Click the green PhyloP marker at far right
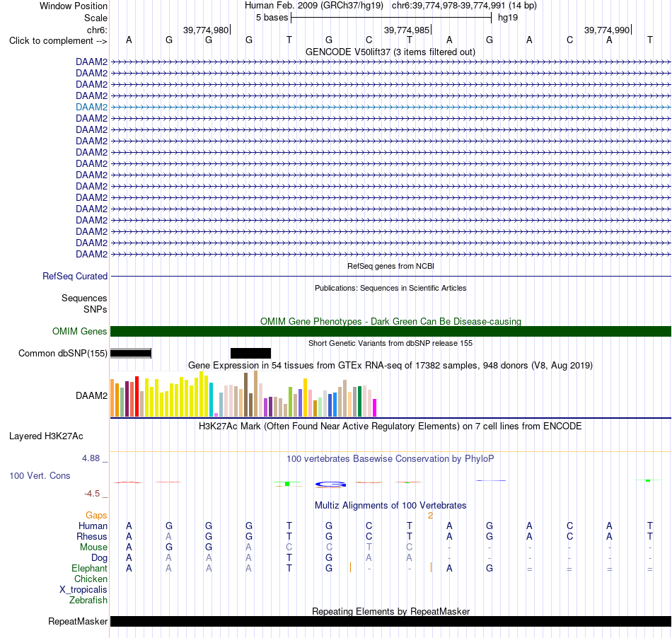The image size is (672, 638). click(648, 481)
